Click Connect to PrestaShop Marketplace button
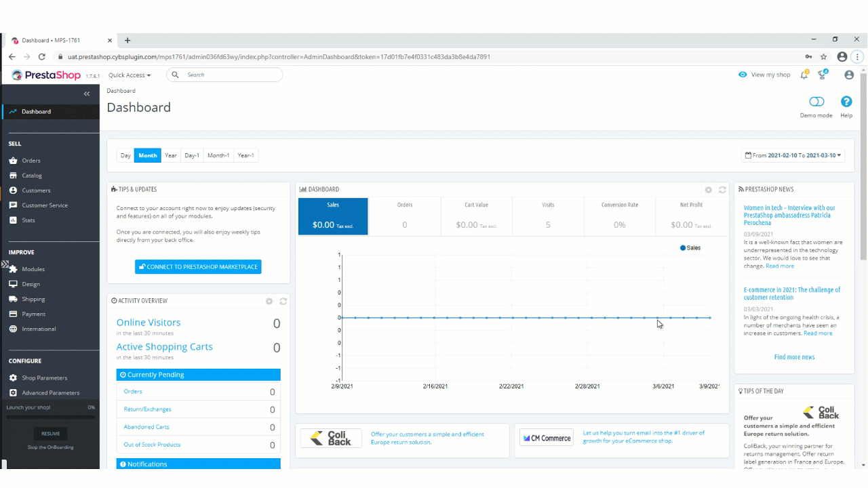 point(198,267)
